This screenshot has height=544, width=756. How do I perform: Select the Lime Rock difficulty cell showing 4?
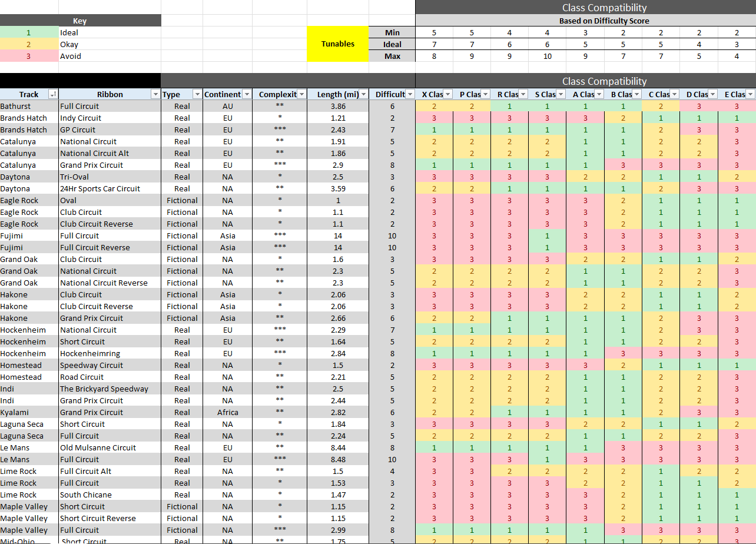click(x=392, y=471)
